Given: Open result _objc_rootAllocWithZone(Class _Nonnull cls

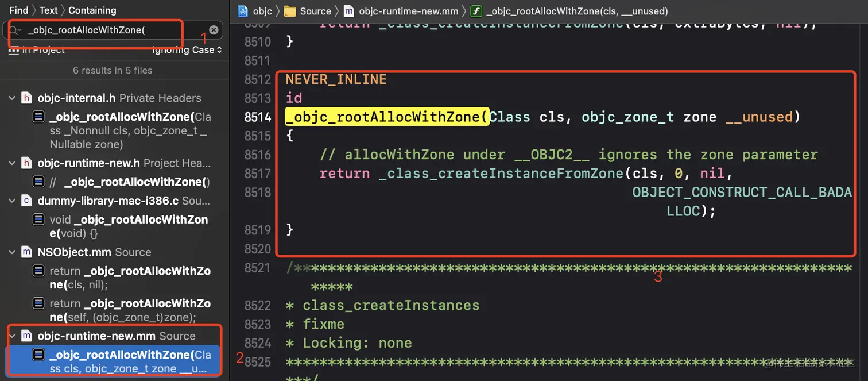Looking at the screenshot, I should click(130, 130).
